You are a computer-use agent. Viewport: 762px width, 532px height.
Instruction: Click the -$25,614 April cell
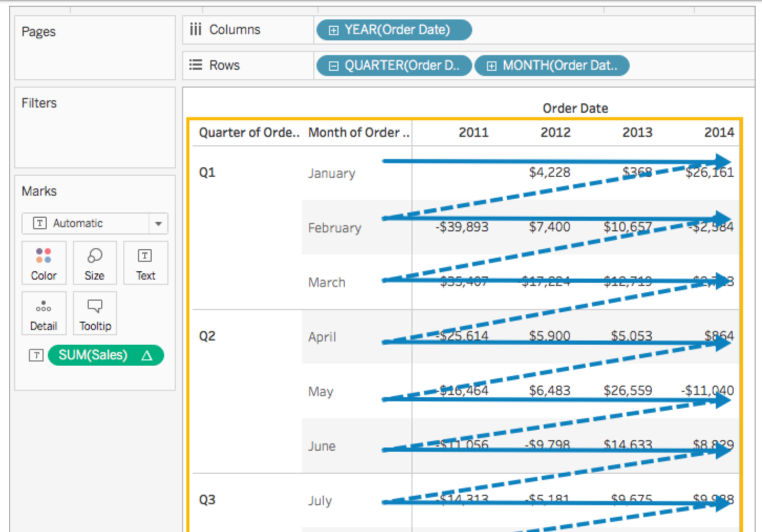point(462,336)
